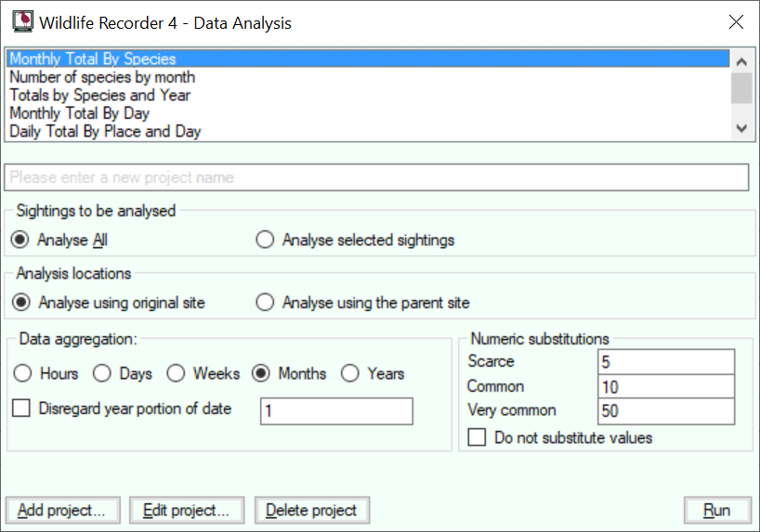Viewport: 760px width, 532px height.
Task: Click the project list scroll down arrow
Action: click(741, 128)
